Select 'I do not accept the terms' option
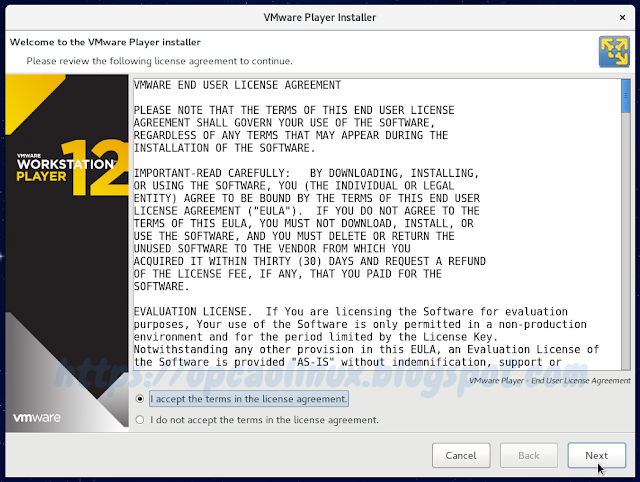Image resolution: width=640 pixels, height=482 pixels. [x=140, y=420]
